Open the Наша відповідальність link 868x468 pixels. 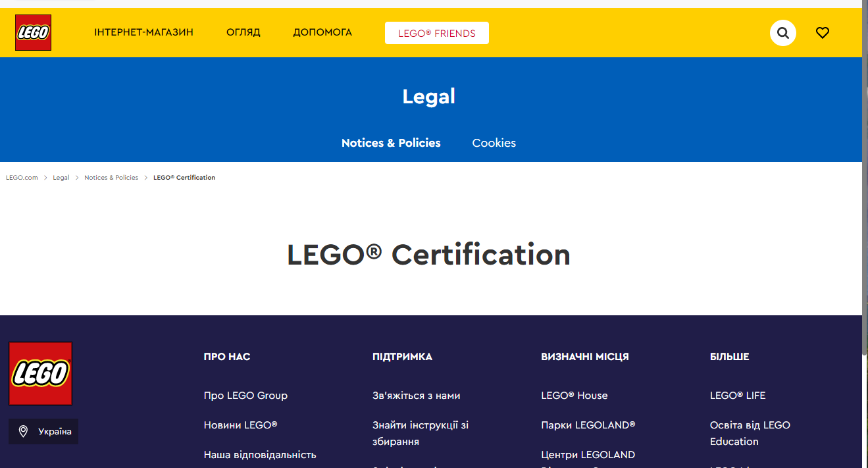coord(260,455)
